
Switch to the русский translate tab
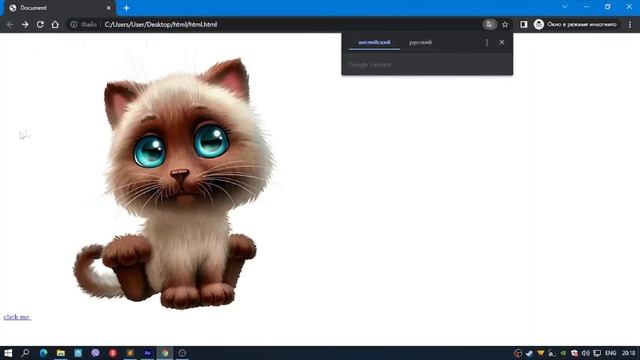(420, 42)
